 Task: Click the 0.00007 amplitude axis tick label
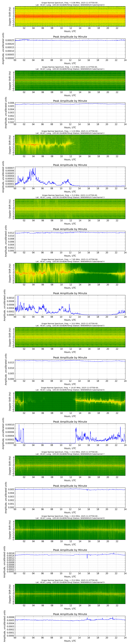(x=10, y=168)
